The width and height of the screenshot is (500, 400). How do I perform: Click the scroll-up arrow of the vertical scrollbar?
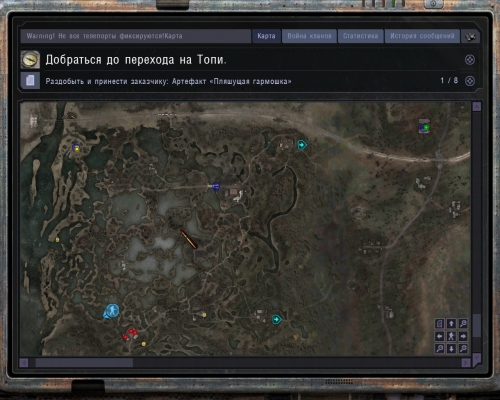[477, 106]
